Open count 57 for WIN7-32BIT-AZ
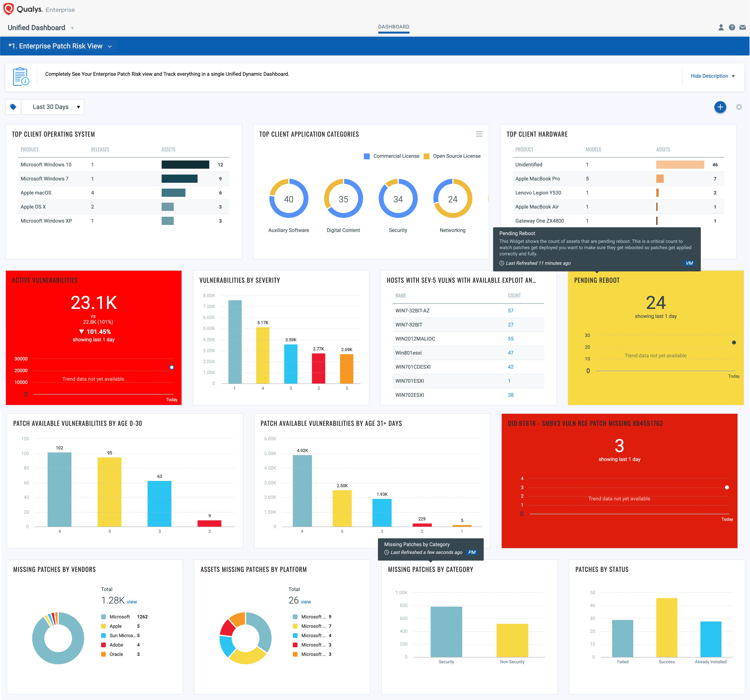The image size is (750, 700). coord(510,310)
